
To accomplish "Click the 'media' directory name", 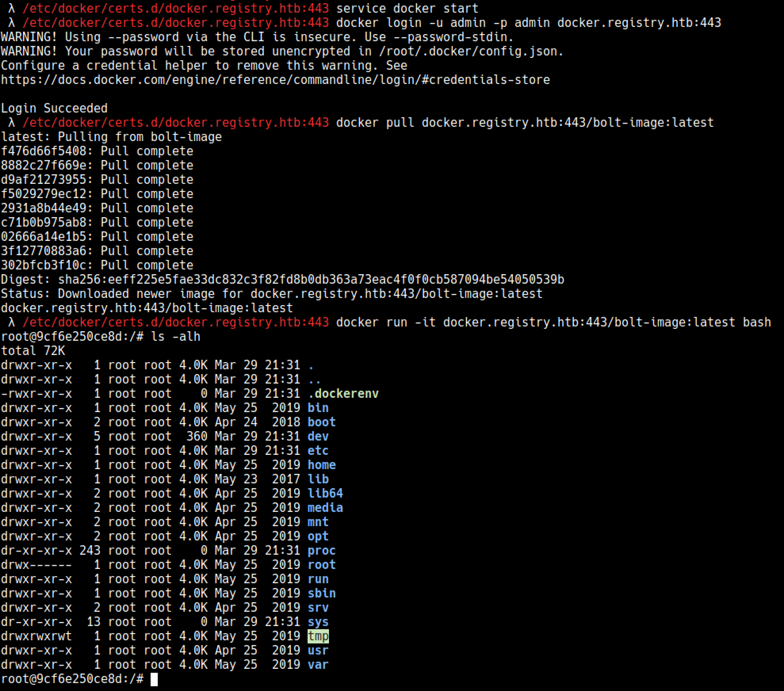I will tap(325, 508).
